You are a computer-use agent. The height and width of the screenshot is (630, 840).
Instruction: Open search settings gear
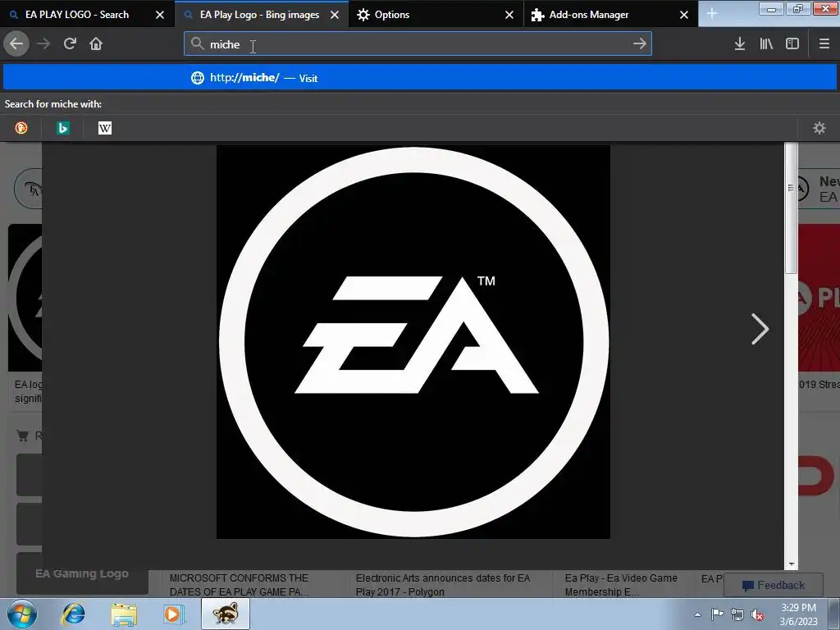tap(819, 128)
